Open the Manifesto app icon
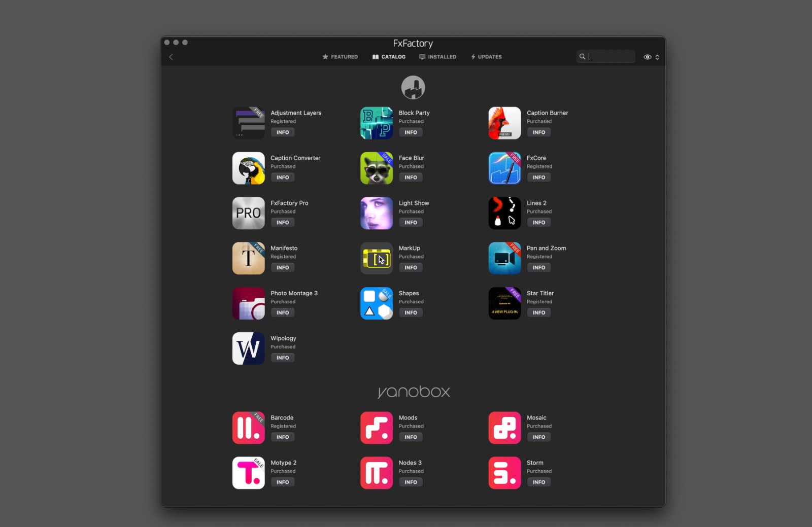Screen dimensions: 812x527 tap(249, 259)
